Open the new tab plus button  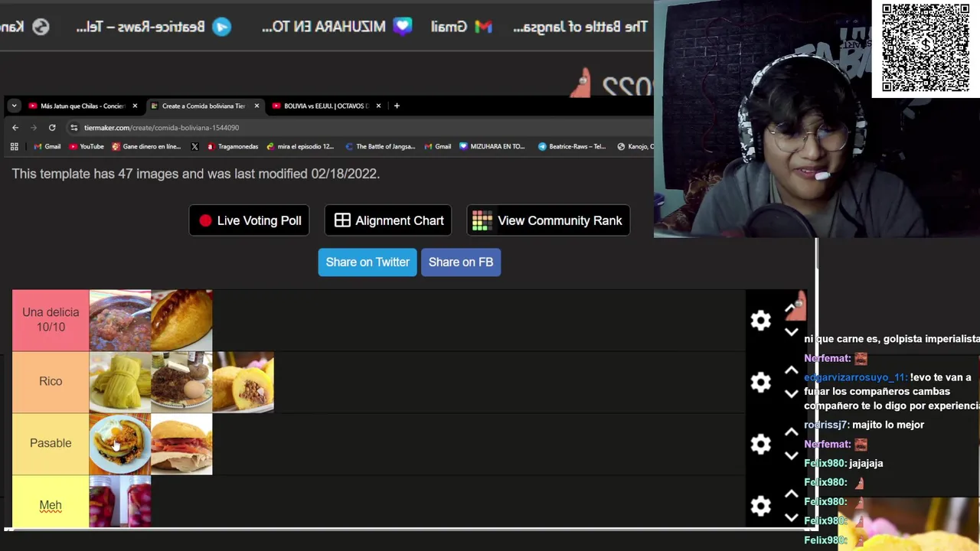pyautogui.click(x=397, y=106)
